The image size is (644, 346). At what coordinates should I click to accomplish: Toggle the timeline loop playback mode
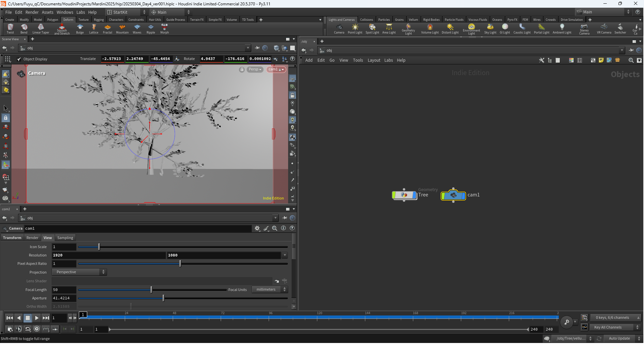tap(28, 329)
